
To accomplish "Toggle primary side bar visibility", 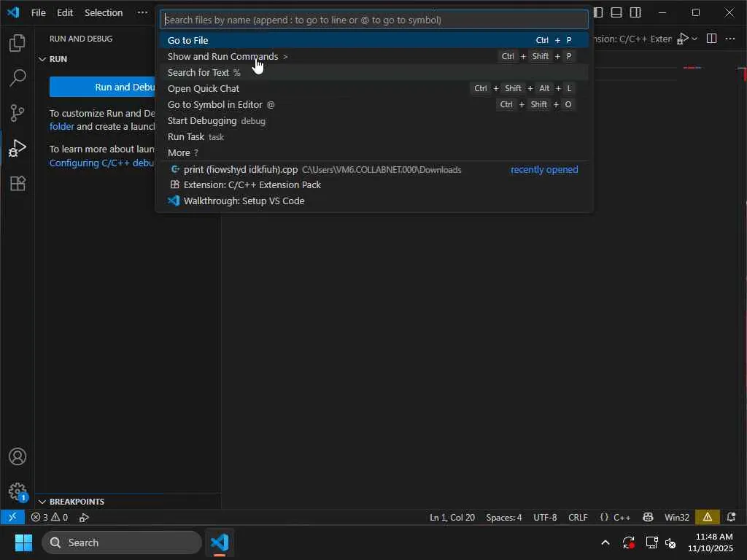I will pos(598,12).
